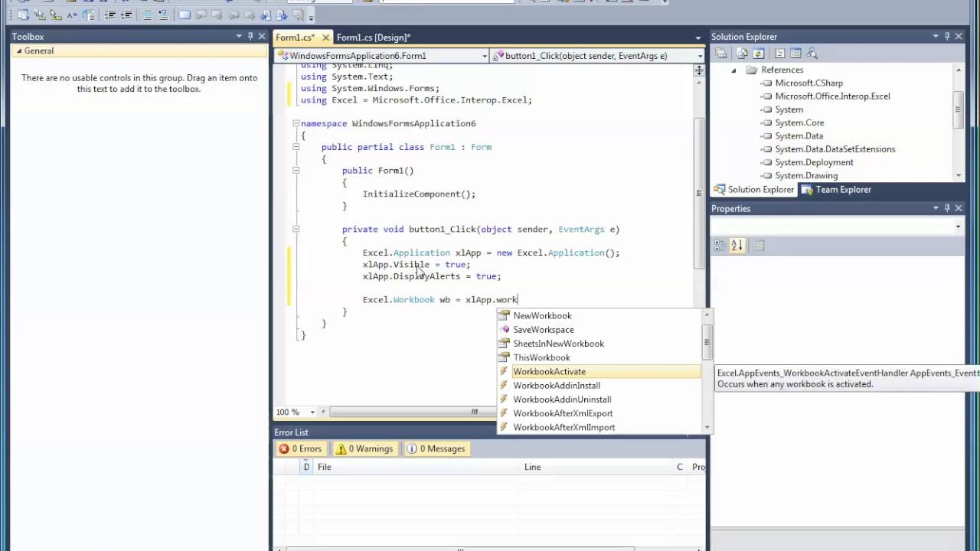Image resolution: width=980 pixels, height=551 pixels.
Task: Select the Form1.cs* code tab
Action: (296, 37)
